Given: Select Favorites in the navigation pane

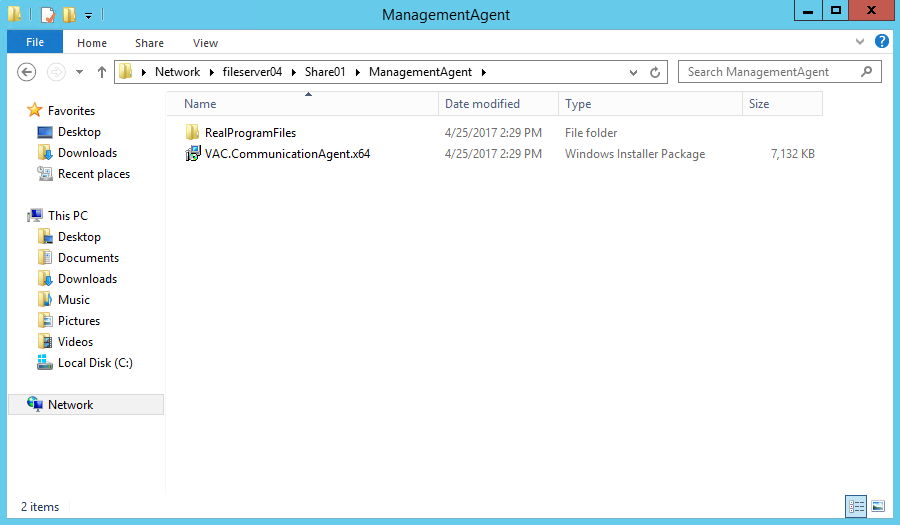Looking at the screenshot, I should click(71, 110).
